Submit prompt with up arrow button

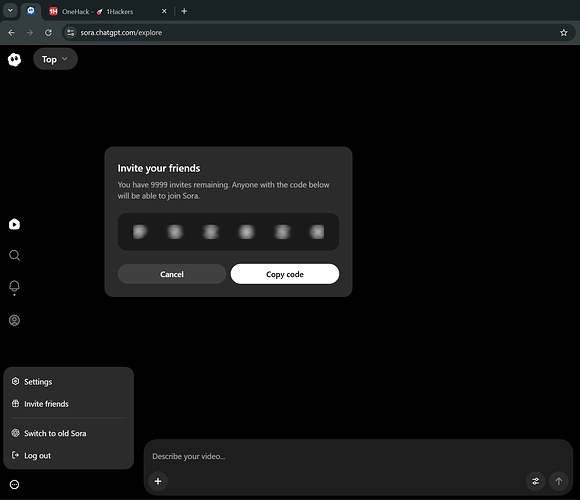[559, 481]
